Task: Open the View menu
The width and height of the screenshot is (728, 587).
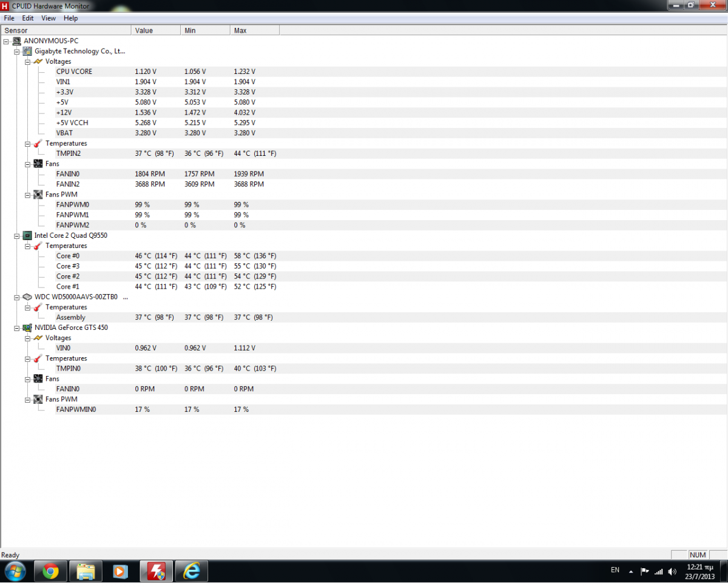Action: [x=49, y=18]
